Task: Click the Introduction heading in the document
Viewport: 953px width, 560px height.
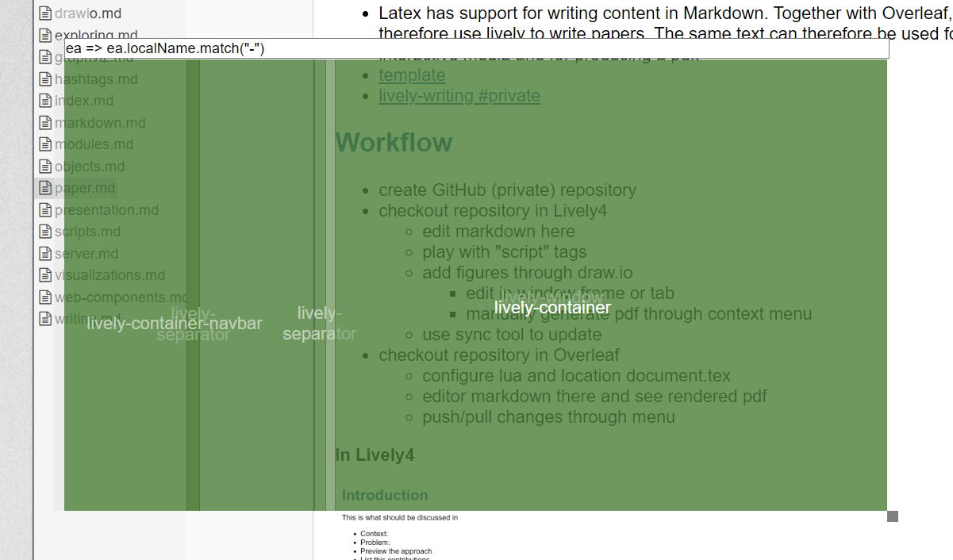Action: point(385,495)
